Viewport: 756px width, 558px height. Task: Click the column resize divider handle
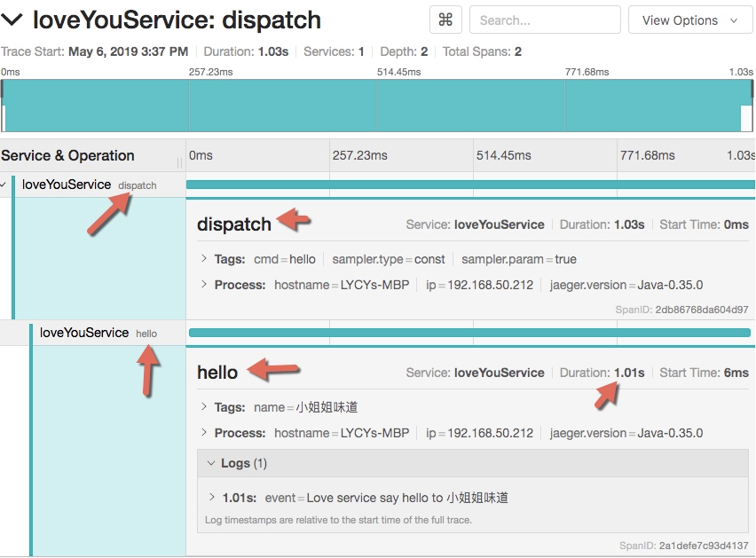pyautogui.click(x=180, y=162)
